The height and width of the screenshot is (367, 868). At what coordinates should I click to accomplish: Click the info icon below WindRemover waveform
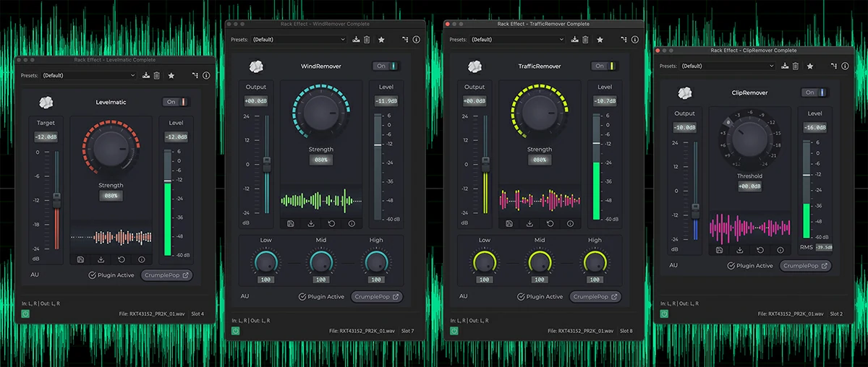pos(352,224)
